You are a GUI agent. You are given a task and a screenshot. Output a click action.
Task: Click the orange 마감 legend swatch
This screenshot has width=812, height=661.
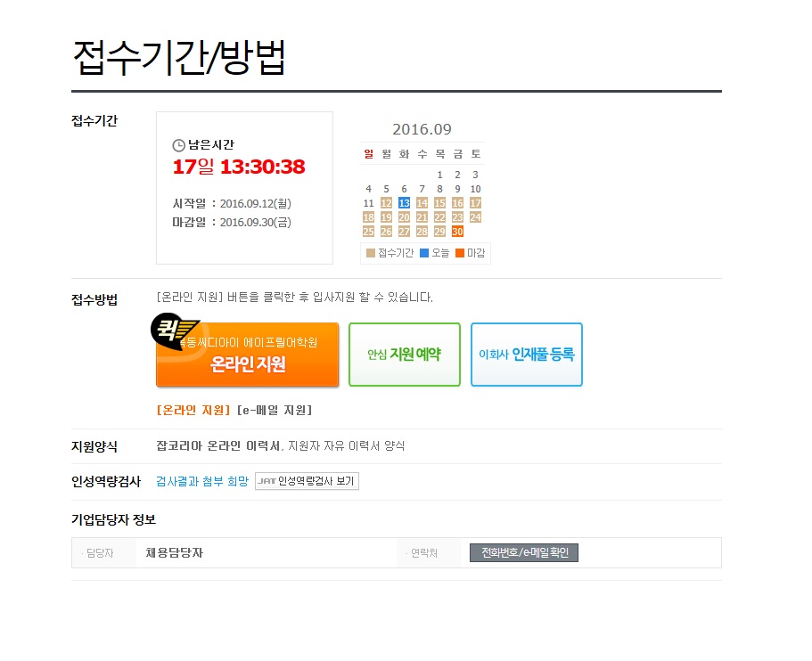(460, 253)
